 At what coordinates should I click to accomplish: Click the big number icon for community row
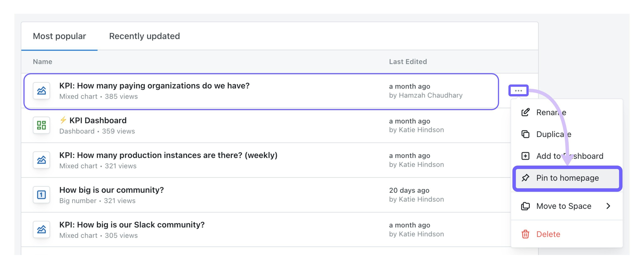[41, 195]
